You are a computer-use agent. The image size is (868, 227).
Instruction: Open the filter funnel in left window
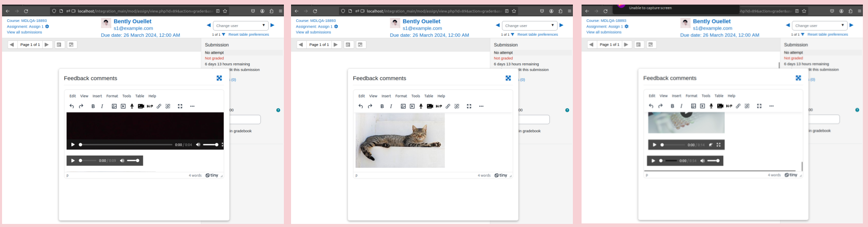(x=224, y=35)
